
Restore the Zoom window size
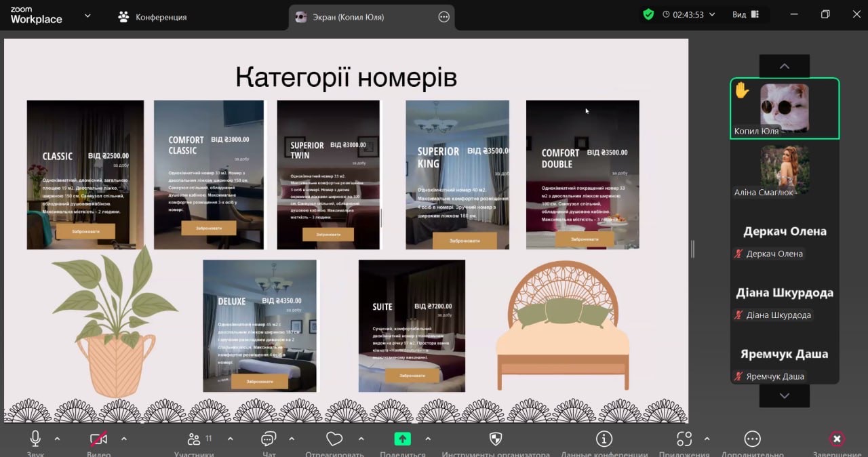pyautogui.click(x=825, y=14)
